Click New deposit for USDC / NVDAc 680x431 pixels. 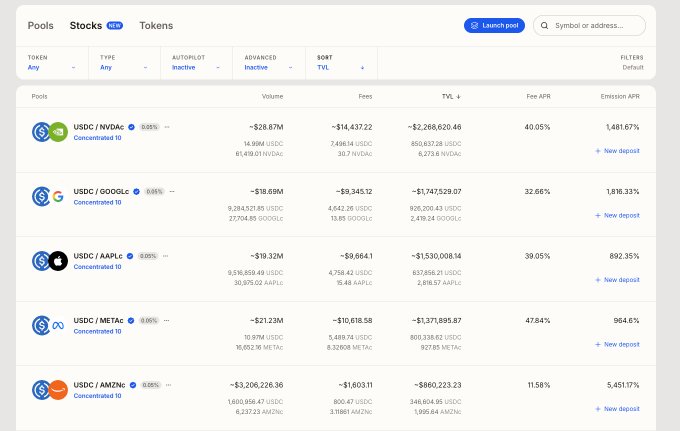[617, 151]
